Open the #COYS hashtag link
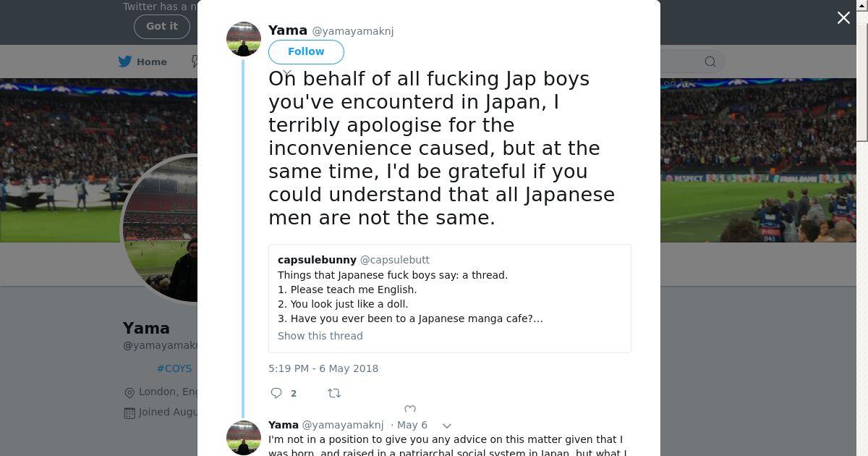Image resolution: width=868 pixels, height=456 pixels. pos(174,368)
